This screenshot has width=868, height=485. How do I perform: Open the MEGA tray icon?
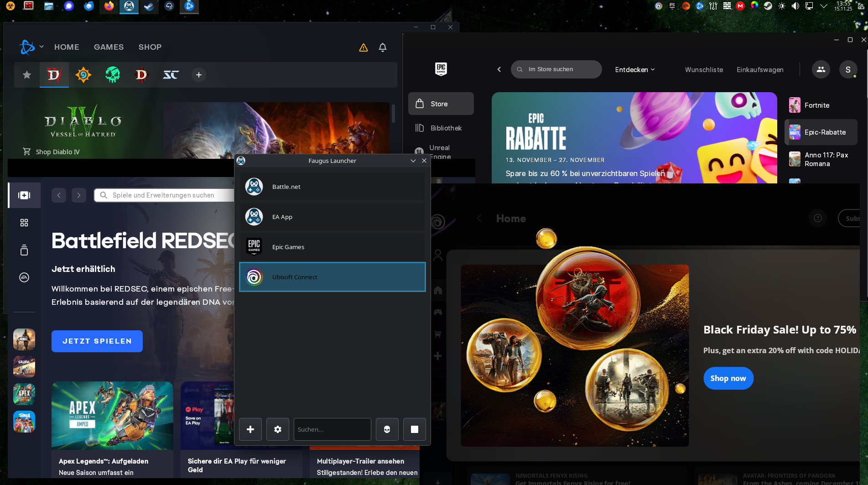click(741, 6)
